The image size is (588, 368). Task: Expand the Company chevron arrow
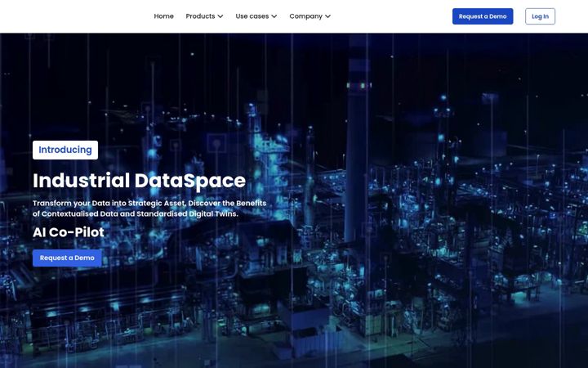pyautogui.click(x=327, y=16)
